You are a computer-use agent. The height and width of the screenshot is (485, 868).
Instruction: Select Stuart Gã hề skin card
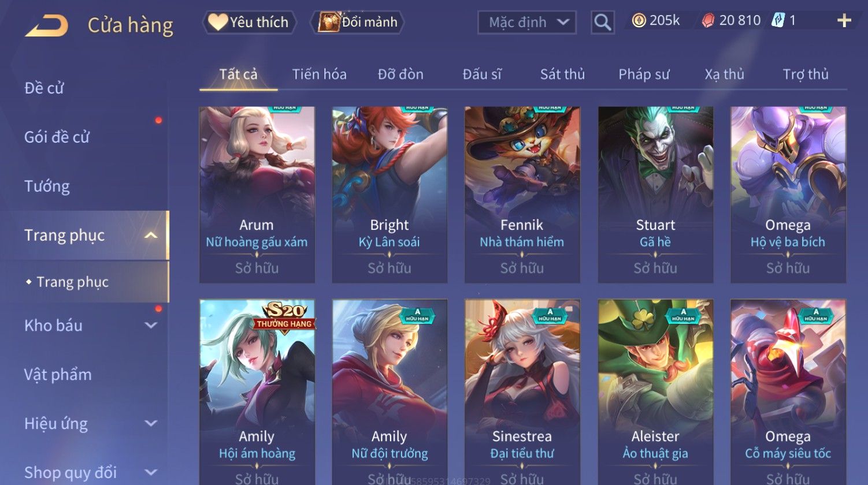coord(655,195)
